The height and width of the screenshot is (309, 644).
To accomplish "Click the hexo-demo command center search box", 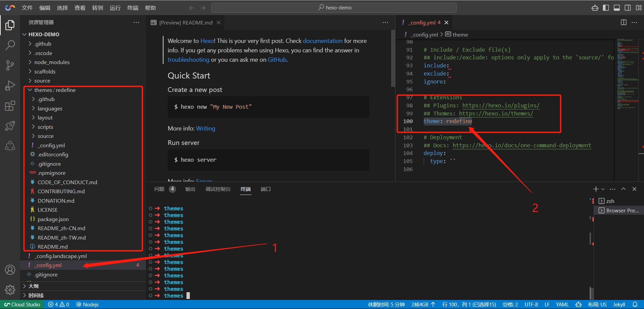I will [x=334, y=8].
